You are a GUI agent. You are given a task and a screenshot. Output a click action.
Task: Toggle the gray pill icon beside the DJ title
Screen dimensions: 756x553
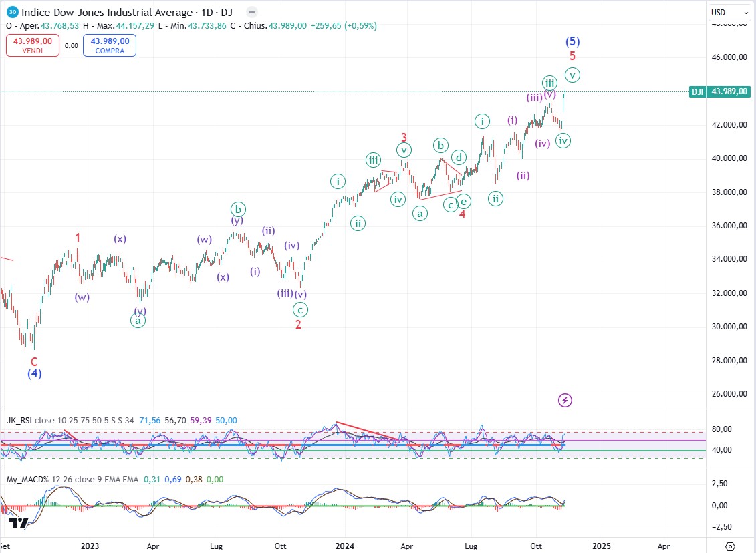point(252,12)
